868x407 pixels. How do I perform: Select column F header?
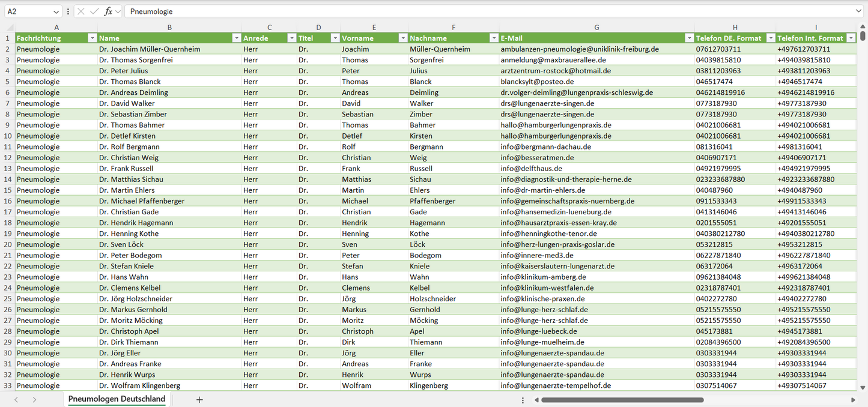click(454, 27)
